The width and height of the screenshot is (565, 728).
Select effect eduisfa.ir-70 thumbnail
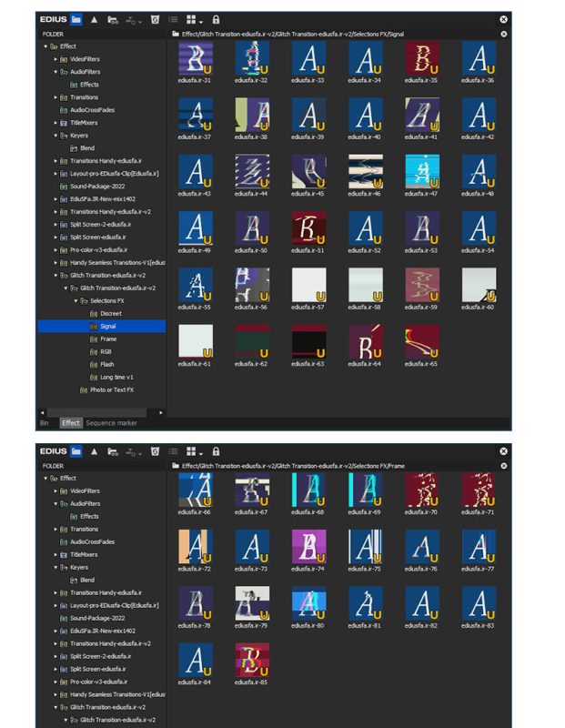coord(422,490)
